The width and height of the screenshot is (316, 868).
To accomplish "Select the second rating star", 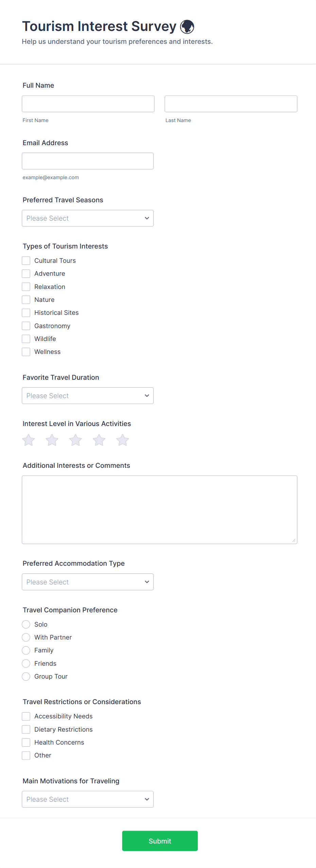I will click(x=52, y=440).
